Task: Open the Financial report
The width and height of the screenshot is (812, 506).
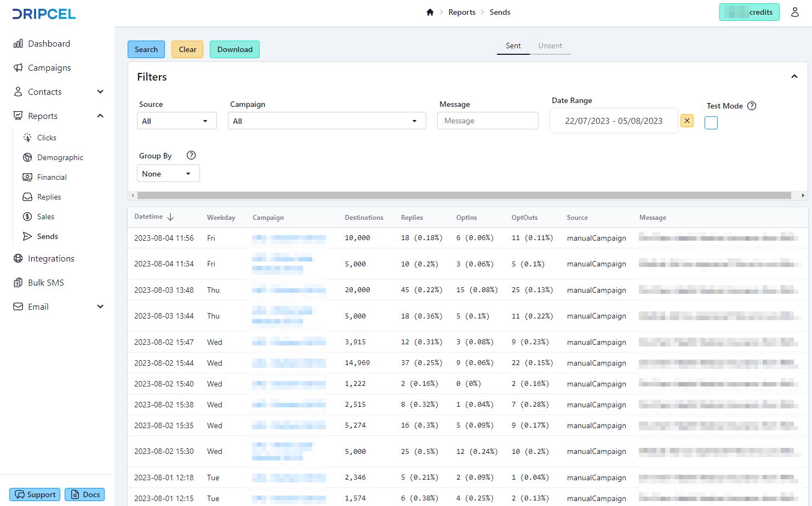Action: click(52, 177)
